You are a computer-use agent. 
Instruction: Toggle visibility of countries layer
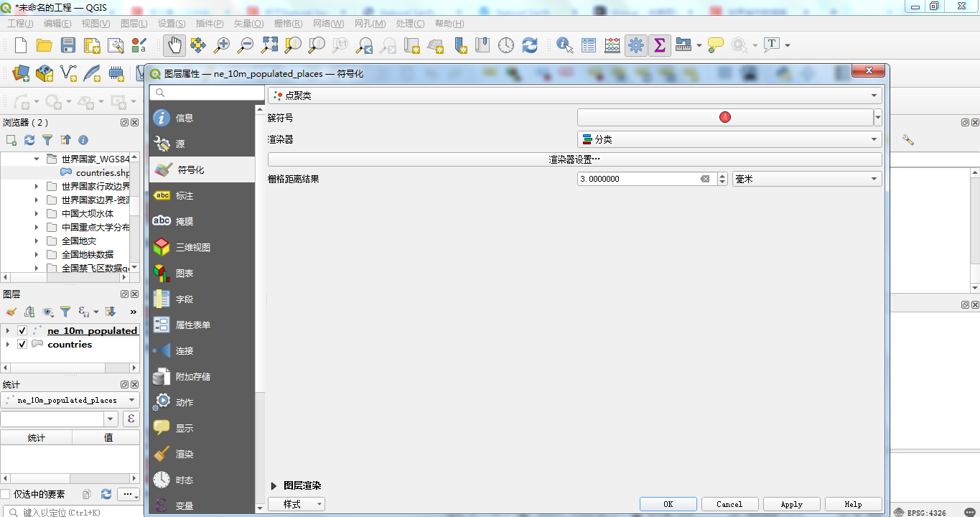22,344
